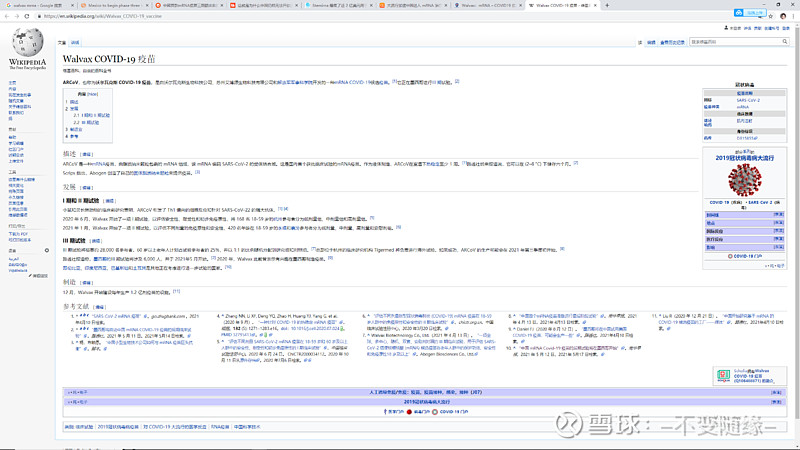Click the download as PDF sidebar link
The image size is (800, 450).
pyautogui.click(x=18, y=234)
